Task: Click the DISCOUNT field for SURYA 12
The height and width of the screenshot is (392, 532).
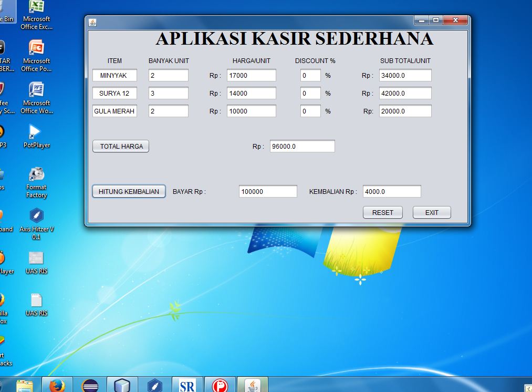Action: (310, 93)
